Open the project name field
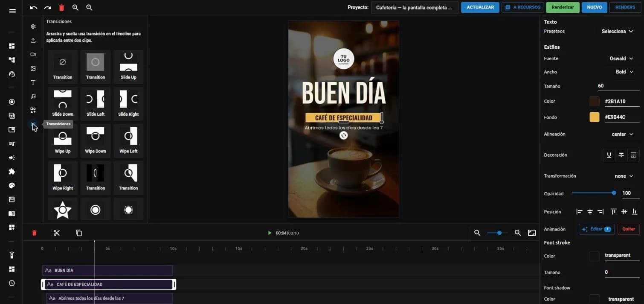Screen dimensions: 644x304 coord(415,8)
